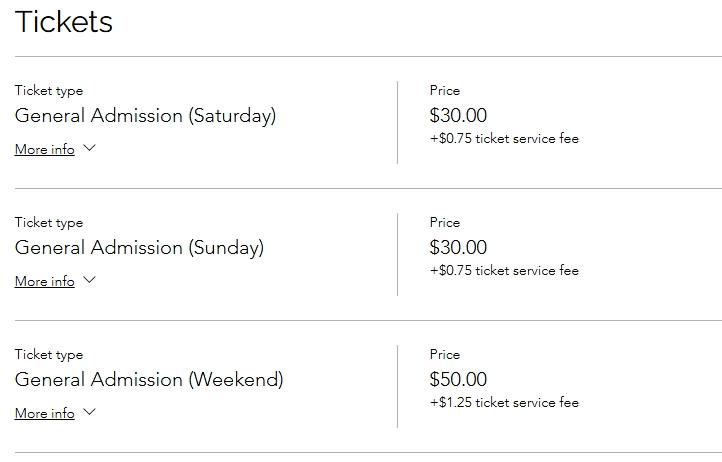The height and width of the screenshot is (462, 722).
Task: Select the General Admission (Sunday) ticket title
Action: point(140,248)
